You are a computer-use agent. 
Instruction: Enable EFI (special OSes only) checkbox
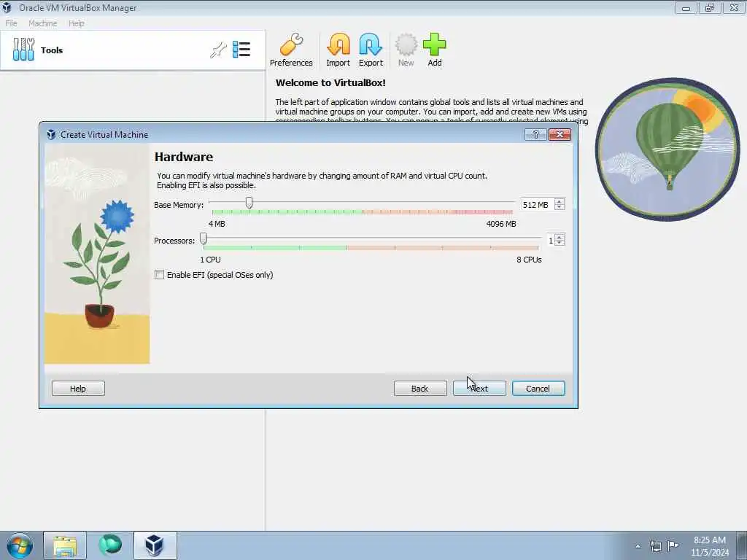pos(160,275)
